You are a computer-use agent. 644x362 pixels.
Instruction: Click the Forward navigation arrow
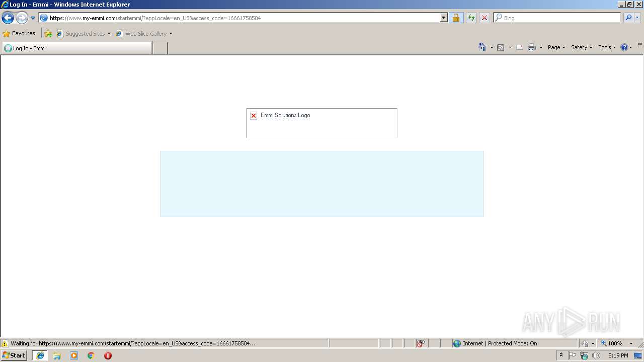(x=22, y=18)
